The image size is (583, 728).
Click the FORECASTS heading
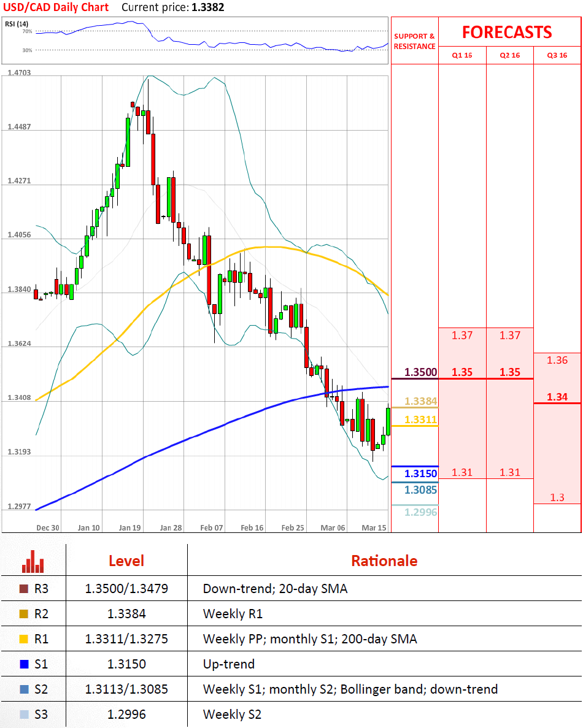[x=507, y=32]
